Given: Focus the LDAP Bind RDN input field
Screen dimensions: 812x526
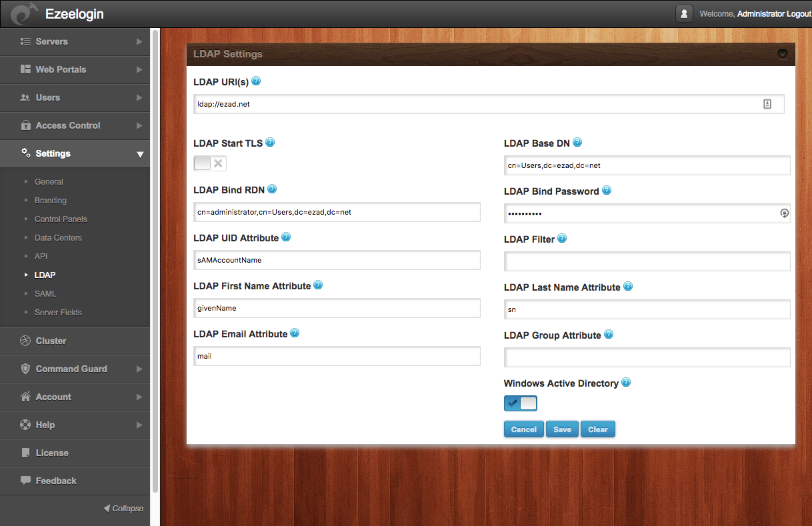Looking at the screenshot, I should pos(337,212).
